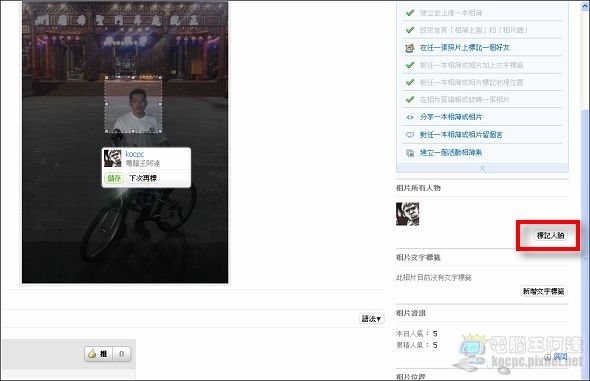Image resolution: width=590 pixels, height=381 pixels.
Task: Click the 展開 expand link in 相片資訊
Action: pos(560,356)
